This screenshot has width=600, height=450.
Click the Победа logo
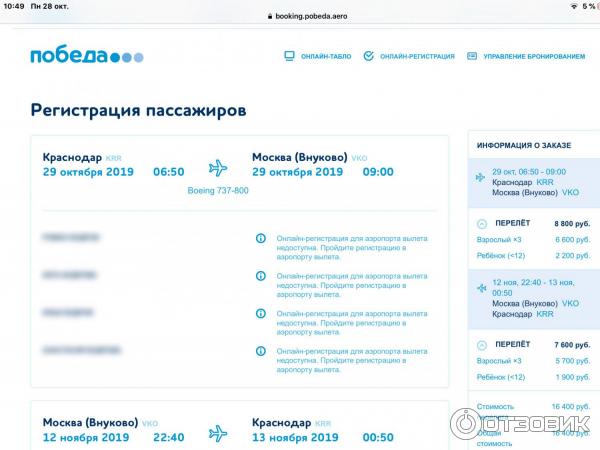(x=87, y=56)
